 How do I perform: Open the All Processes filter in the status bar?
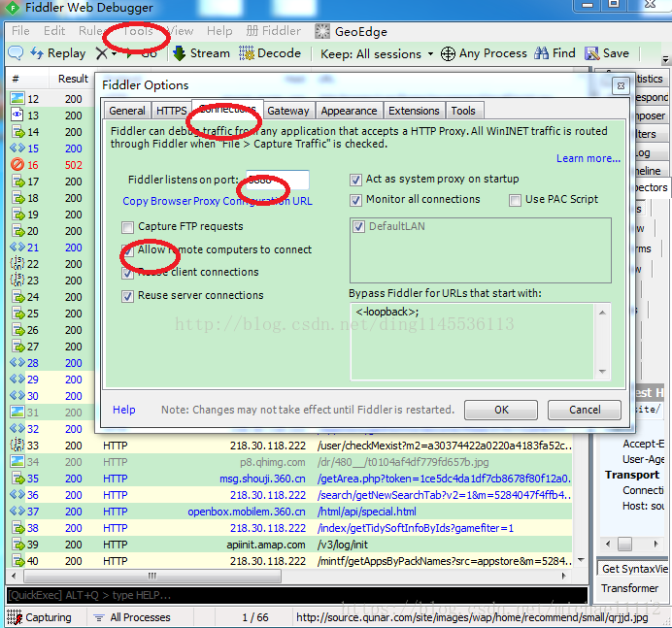click(x=132, y=617)
